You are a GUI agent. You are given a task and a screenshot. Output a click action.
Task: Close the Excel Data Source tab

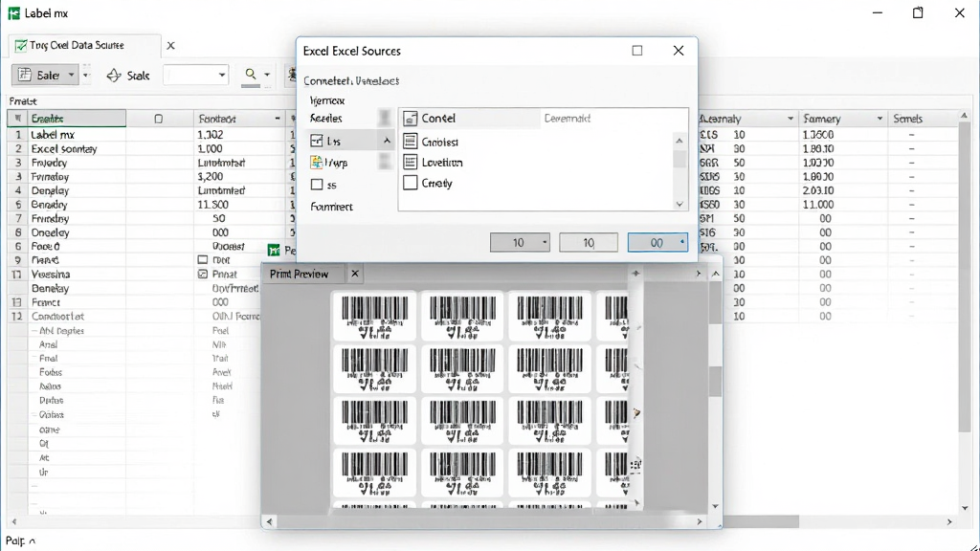[x=170, y=46]
